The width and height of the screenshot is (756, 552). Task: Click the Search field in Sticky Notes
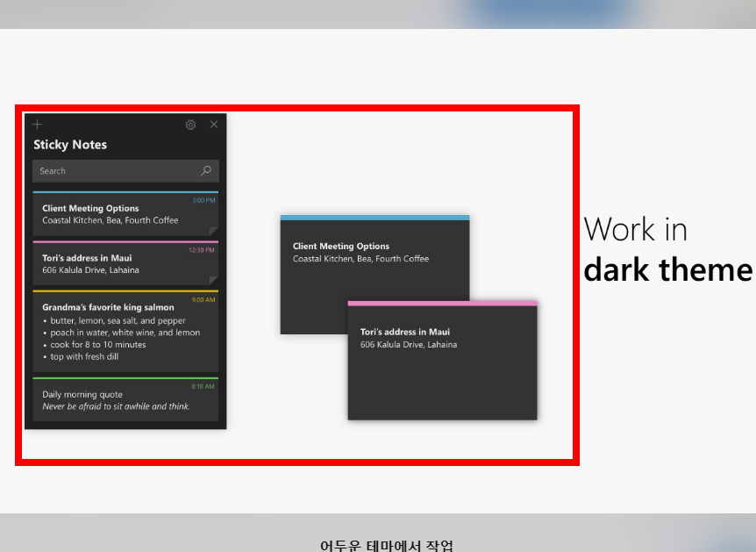[125, 171]
